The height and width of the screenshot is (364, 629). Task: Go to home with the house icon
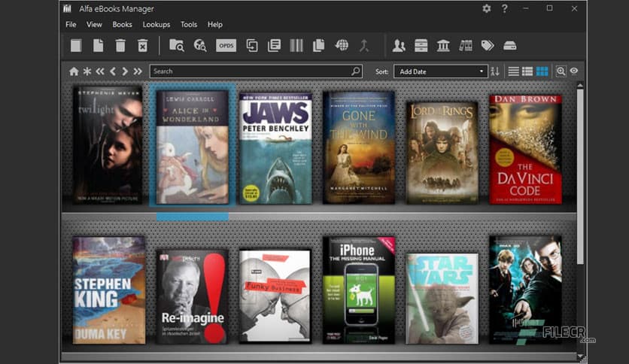[74, 71]
